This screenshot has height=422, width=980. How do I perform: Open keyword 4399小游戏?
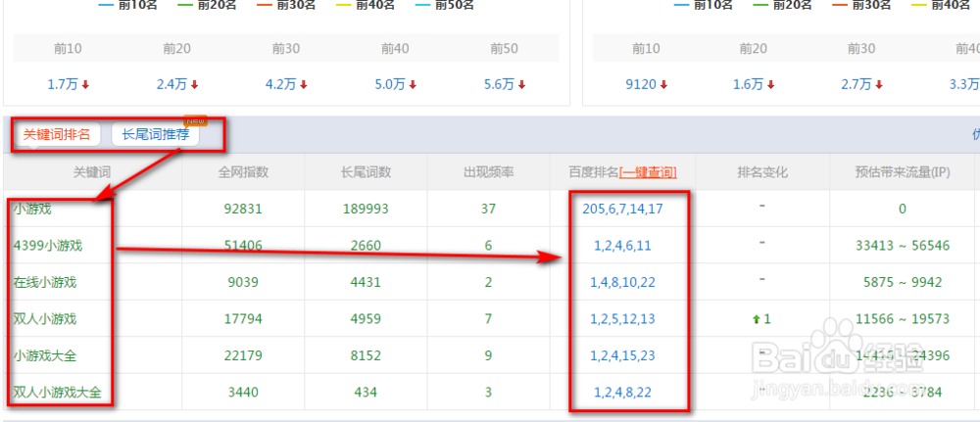(47, 246)
